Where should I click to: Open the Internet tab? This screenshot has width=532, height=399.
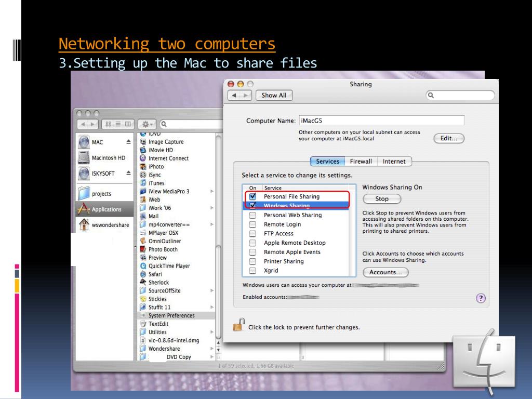coord(394,162)
